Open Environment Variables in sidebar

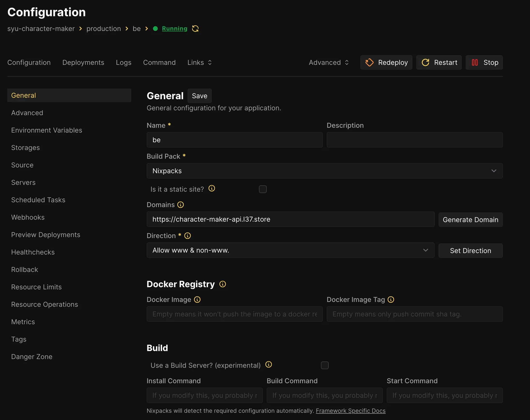coord(47,130)
